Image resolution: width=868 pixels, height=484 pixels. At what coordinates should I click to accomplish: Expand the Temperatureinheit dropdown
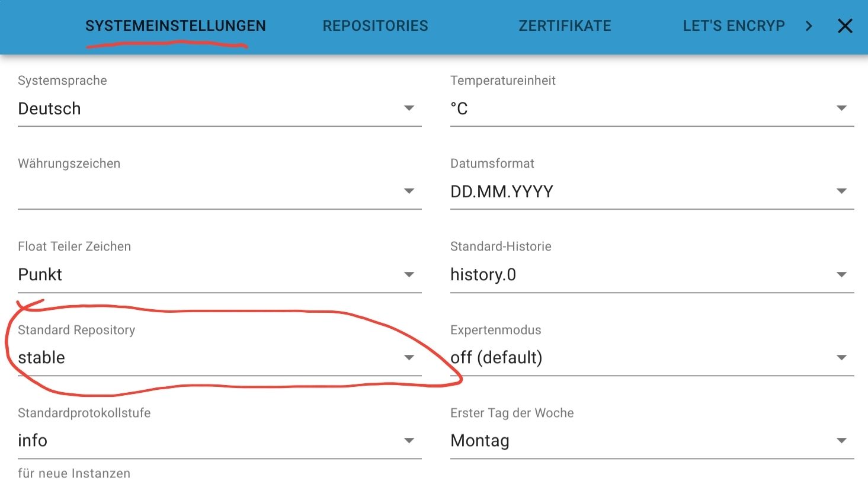tap(652, 109)
